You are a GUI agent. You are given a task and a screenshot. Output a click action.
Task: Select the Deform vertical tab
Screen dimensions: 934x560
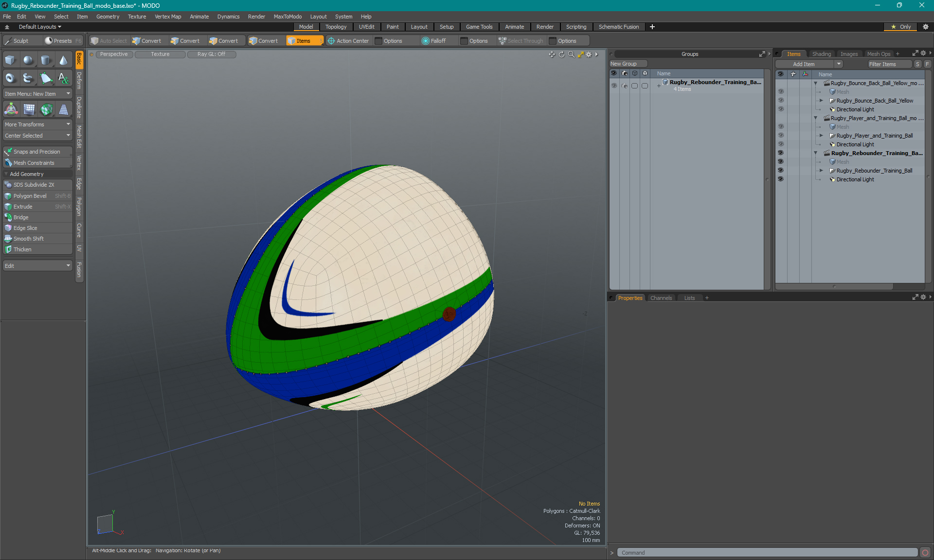pyautogui.click(x=79, y=81)
